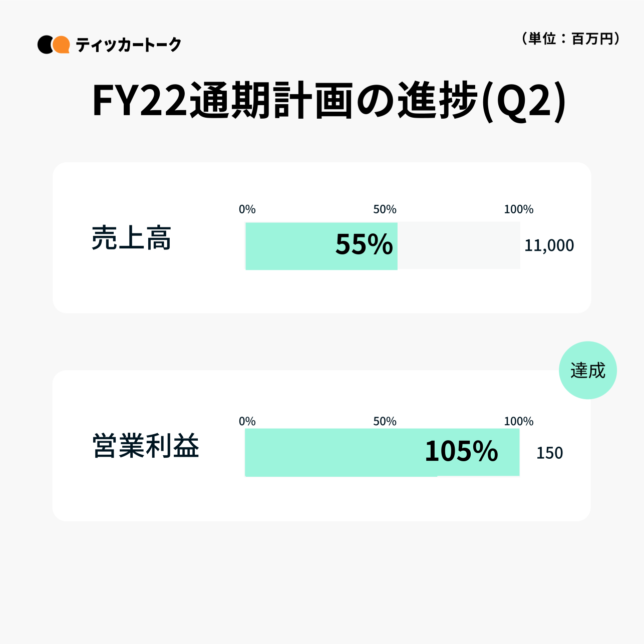Click the ティッカートーク brand name
The width and height of the screenshot is (644, 644).
click(x=128, y=45)
